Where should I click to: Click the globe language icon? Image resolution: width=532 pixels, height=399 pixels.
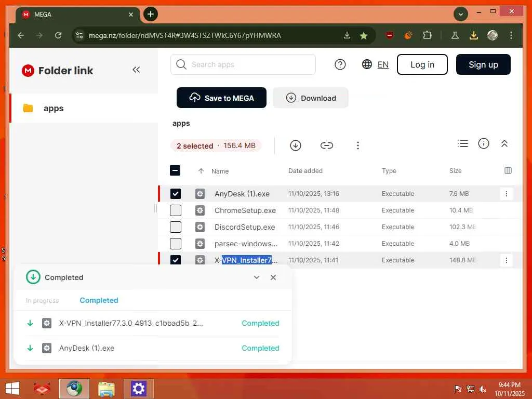367,64
